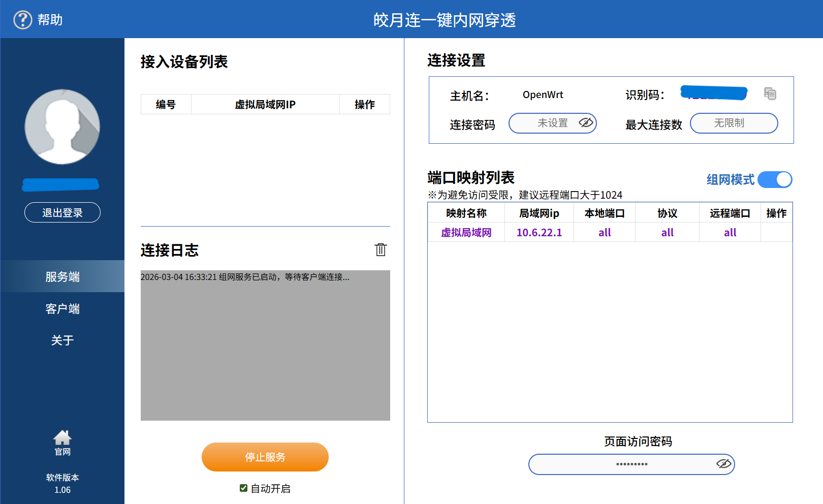Select the 虚拟局域网 mapping row

(x=466, y=233)
